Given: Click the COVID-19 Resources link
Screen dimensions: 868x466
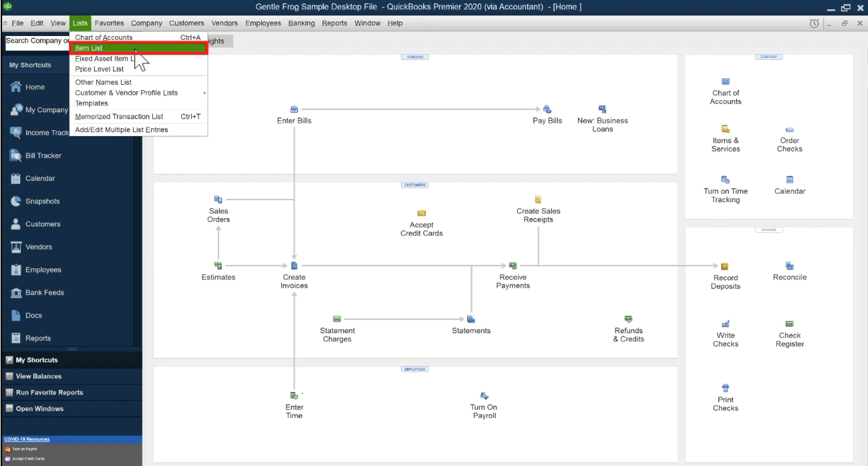Looking at the screenshot, I should click(x=27, y=439).
